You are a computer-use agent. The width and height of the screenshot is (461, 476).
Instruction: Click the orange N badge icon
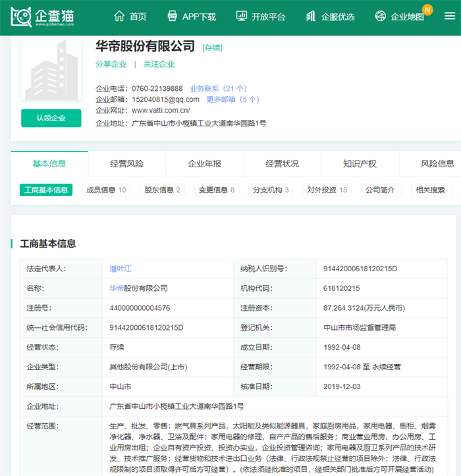click(427, 10)
